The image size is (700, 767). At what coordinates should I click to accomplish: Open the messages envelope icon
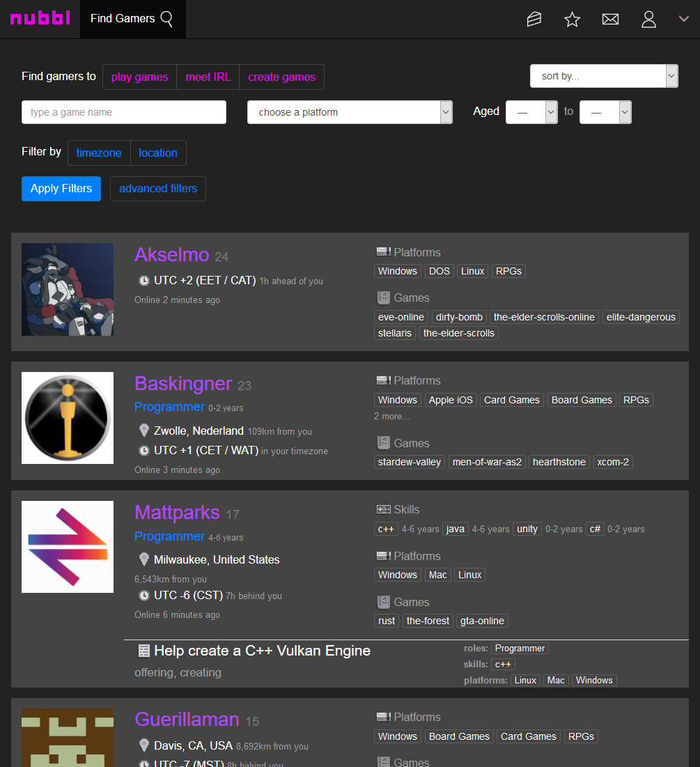610,19
